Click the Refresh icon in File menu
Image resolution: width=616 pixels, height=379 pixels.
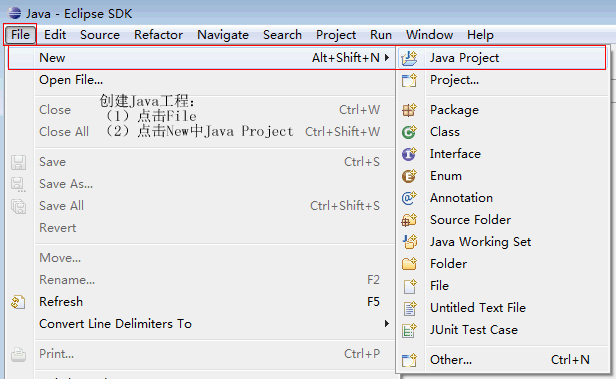18,302
